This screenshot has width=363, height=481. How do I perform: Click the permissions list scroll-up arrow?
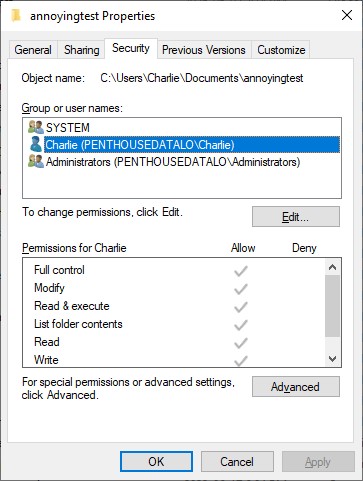(x=332, y=267)
